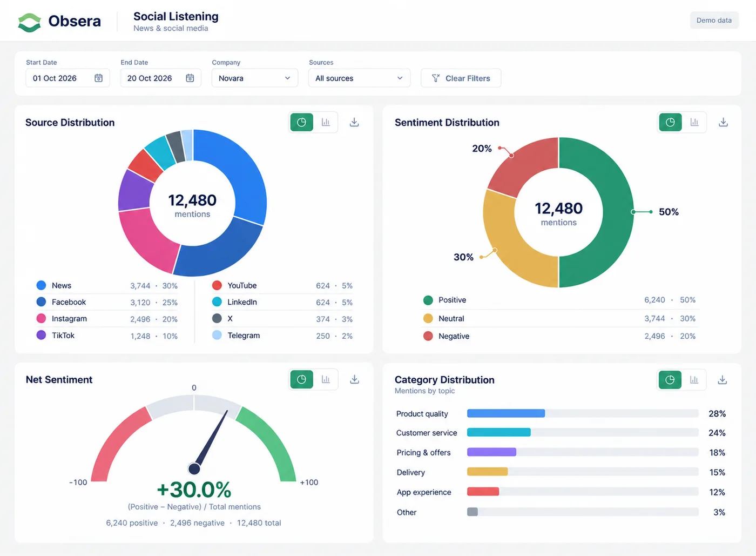Click the Positive sentiment legend row

point(559,300)
